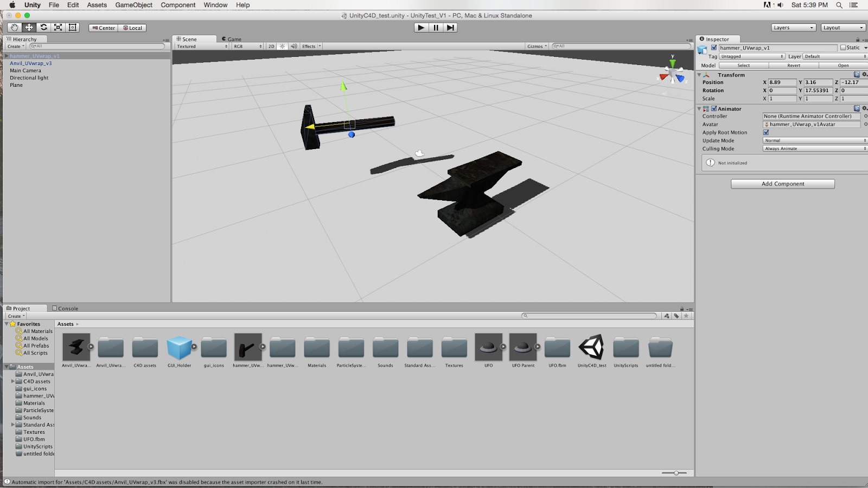Open the Tag dropdown showing Untagged
The width and height of the screenshot is (868, 488).
[x=752, y=56]
